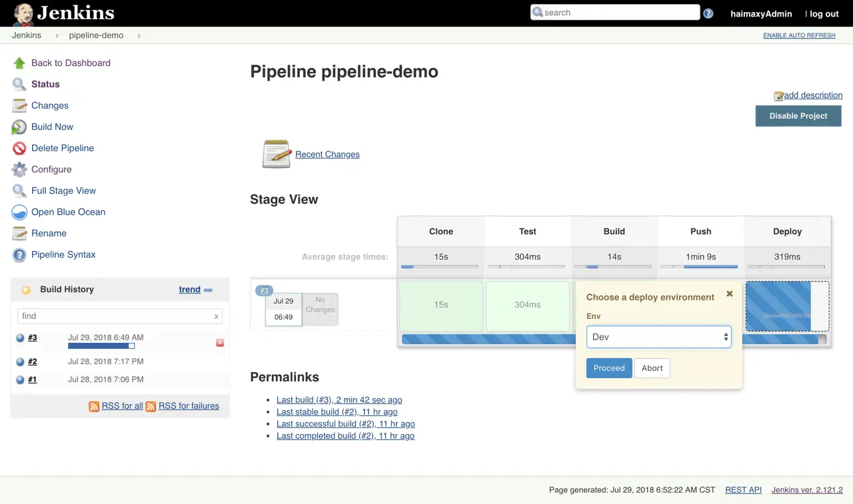Enable auto refresh

point(799,35)
